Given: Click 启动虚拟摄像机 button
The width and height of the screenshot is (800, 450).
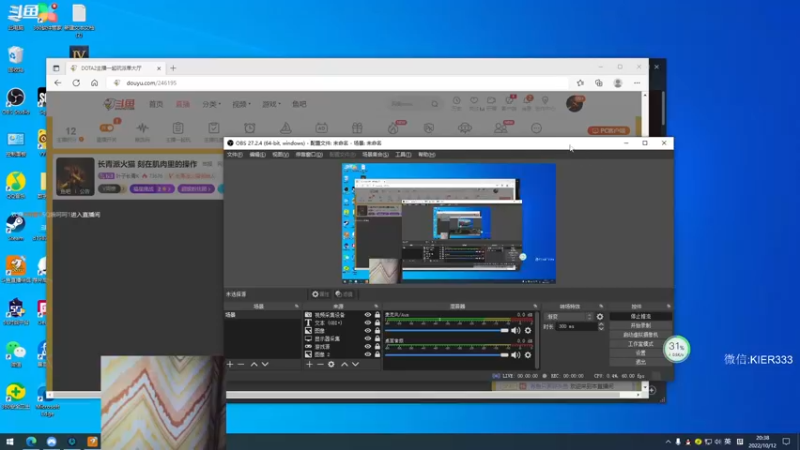Looking at the screenshot, I should pyautogui.click(x=640, y=335).
